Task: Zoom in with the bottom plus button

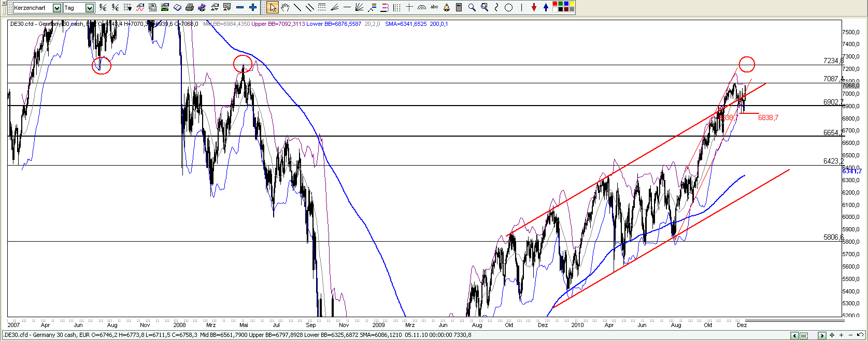Action: [841, 335]
